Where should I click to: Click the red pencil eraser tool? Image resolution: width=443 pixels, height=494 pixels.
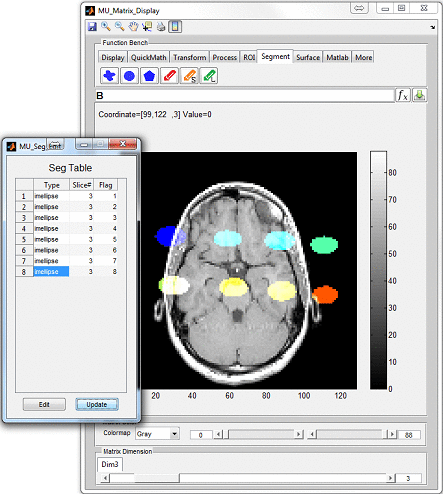pos(169,76)
